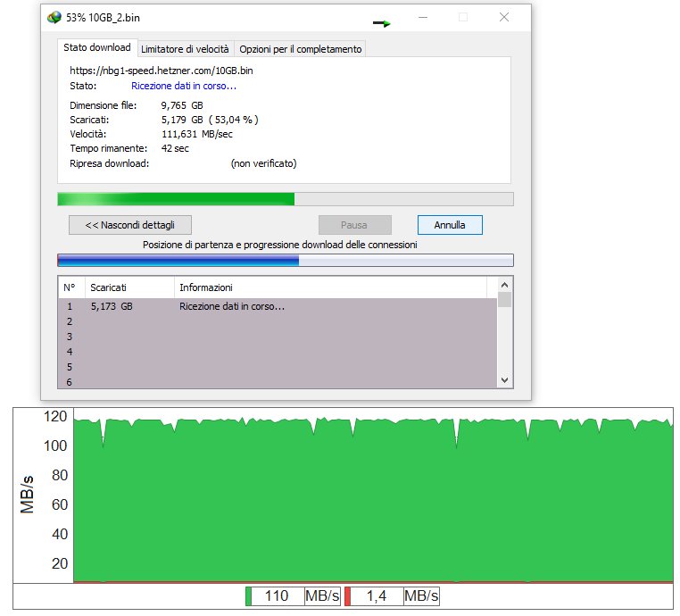Screen dimensions: 680x616
Task: Select connection row number 4
Action: [x=278, y=352]
